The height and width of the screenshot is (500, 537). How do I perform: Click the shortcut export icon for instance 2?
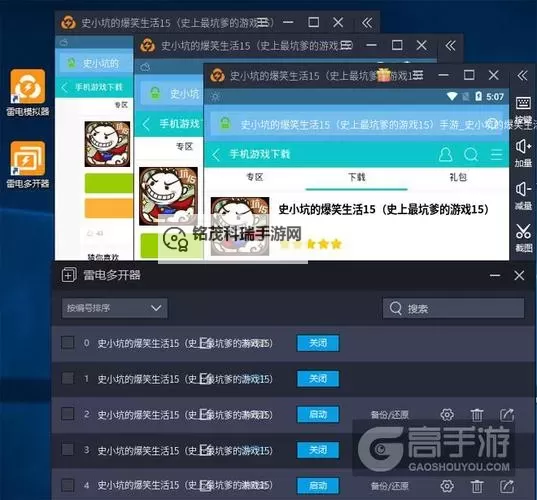point(507,415)
